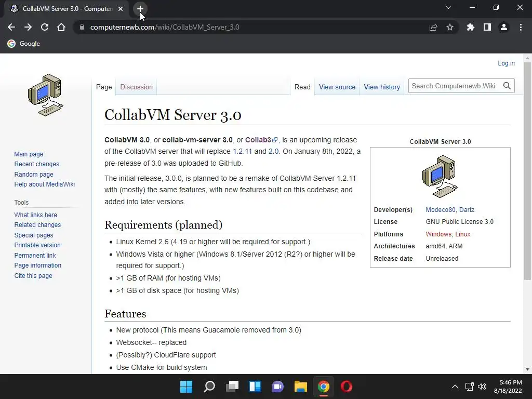Click the wiki search magnifier button
The height and width of the screenshot is (399, 532).
[x=507, y=86]
